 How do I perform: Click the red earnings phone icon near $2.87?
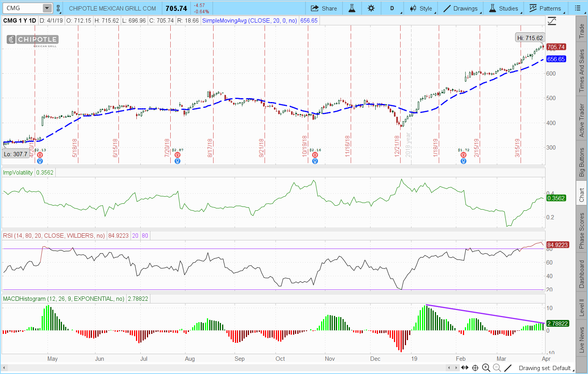[177, 155]
